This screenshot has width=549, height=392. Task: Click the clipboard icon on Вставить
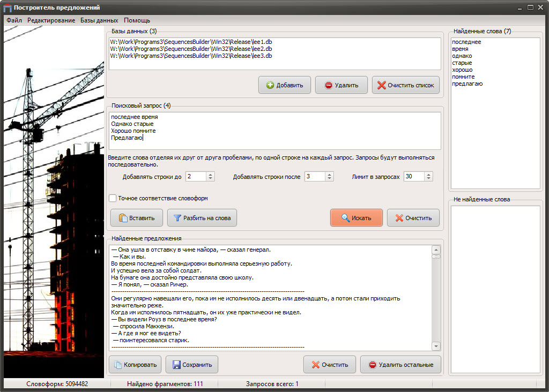click(123, 218)
